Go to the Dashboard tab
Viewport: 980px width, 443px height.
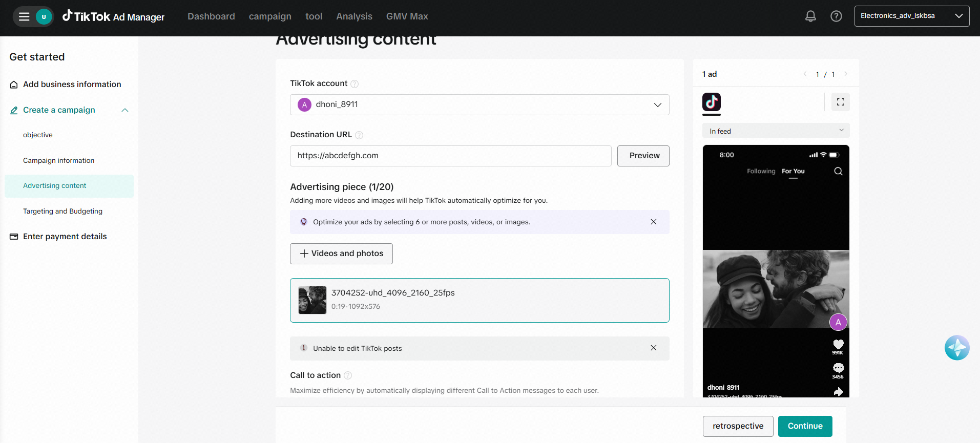coord(211,16)
